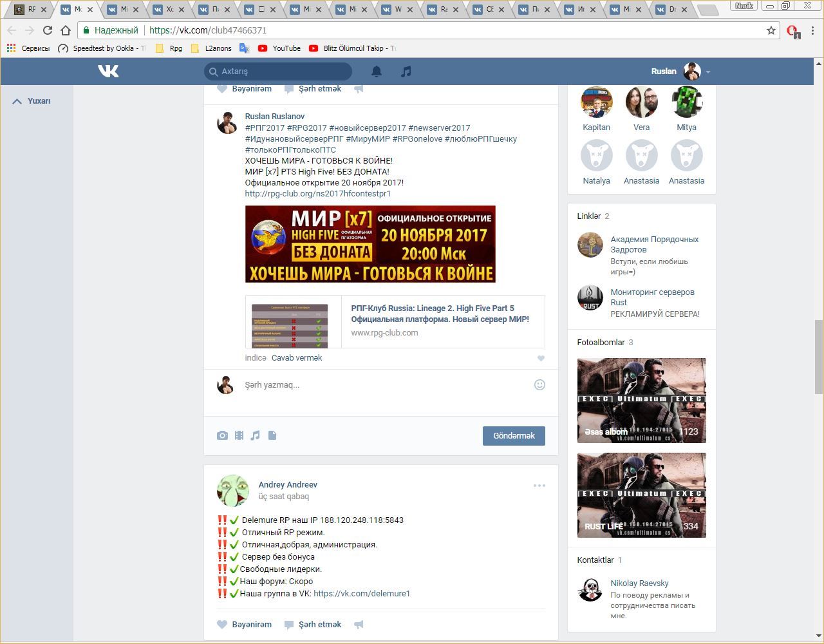
Task: Click the #RPG2017 hashtag
Action: [x=306, y=128]
